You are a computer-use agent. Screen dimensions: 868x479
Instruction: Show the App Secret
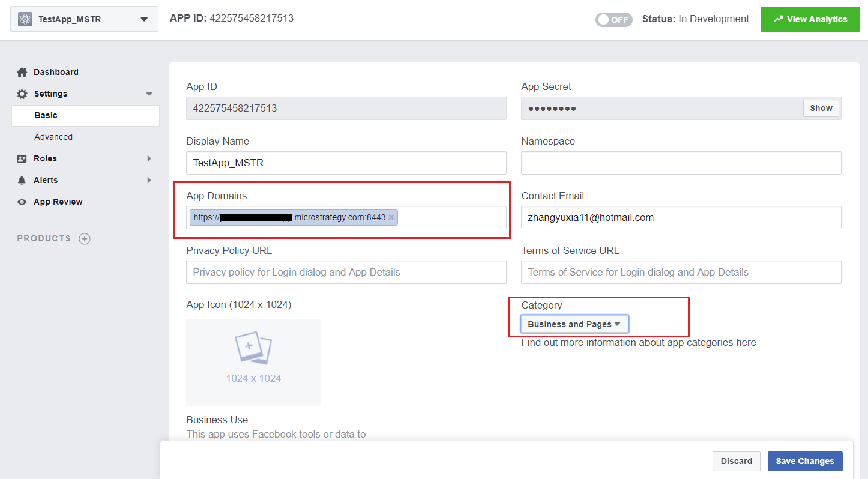(x=821, y=108)
